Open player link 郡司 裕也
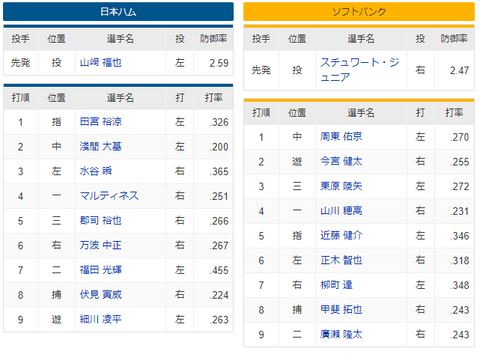Screen dimensions: 480x363 click(101, 220)
